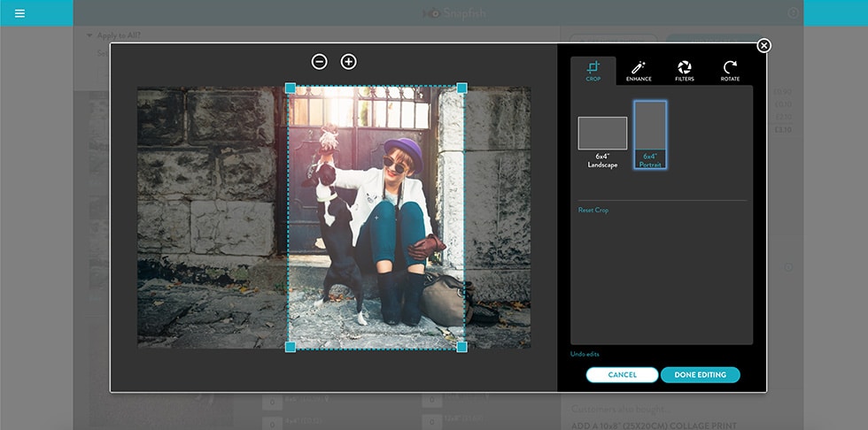The height and width of the screenshot is (430, 868).
Task: Zoom out using the minus icon
Action: click(x=320, y=61)
